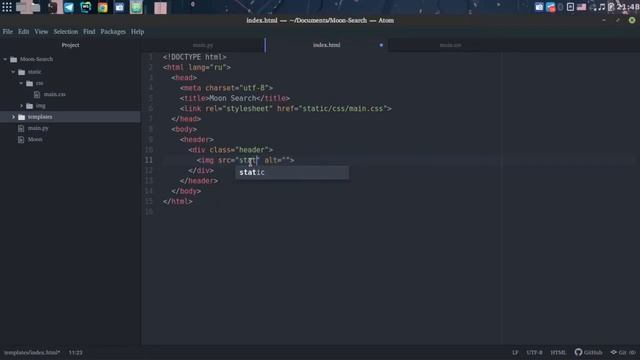
Task: Select the Project panel header
Action: [x=70, y=45]
